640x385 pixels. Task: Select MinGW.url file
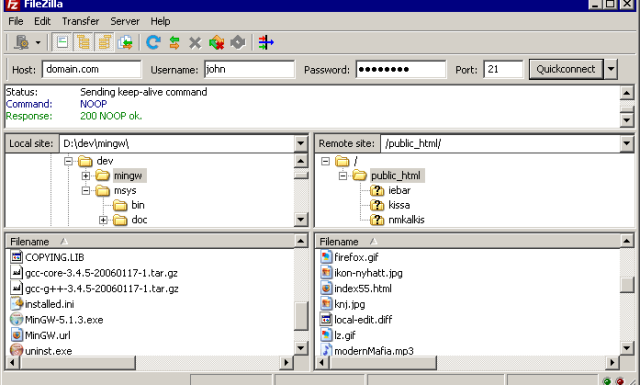tap(47, 335)
